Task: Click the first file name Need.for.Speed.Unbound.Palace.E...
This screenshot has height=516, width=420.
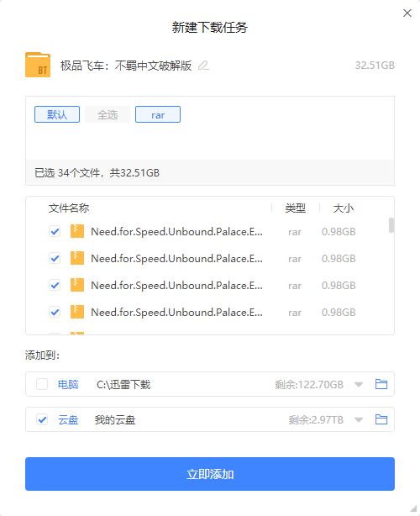Action: [x=176, y=232]
